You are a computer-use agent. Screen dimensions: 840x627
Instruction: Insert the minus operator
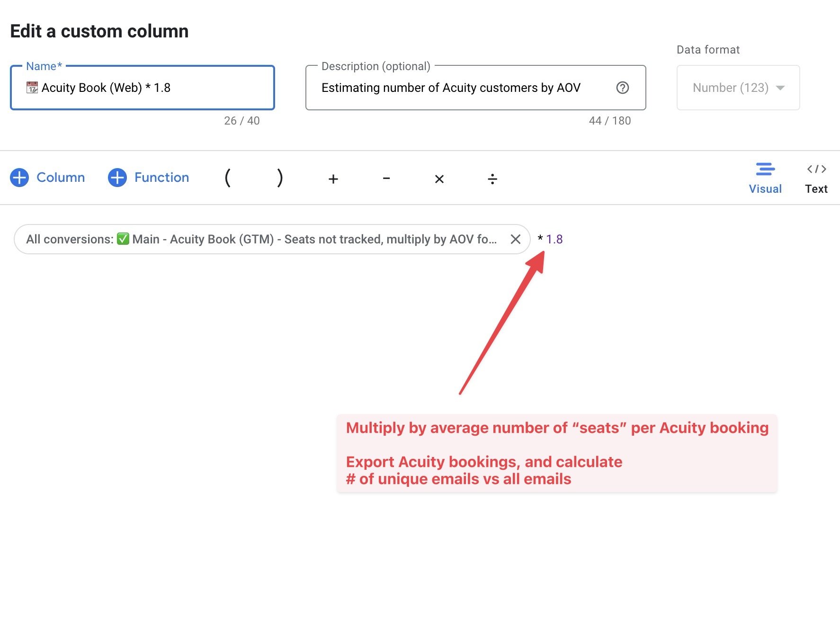point(386,179)
